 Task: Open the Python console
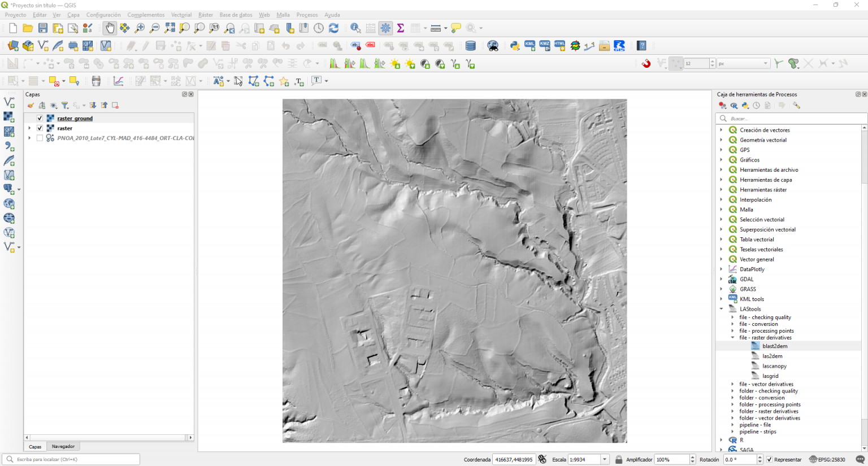coord(515,46)
